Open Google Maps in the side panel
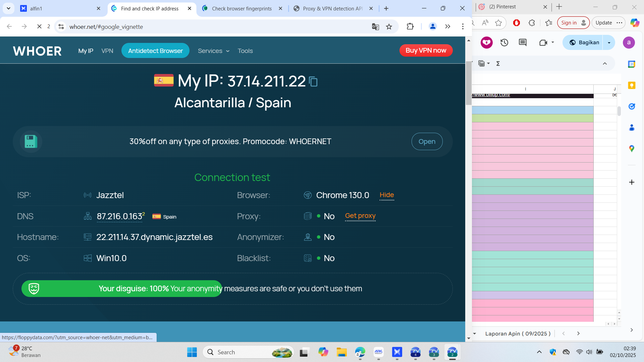Viewport: 644px width, 362px height. click(632, 148)
